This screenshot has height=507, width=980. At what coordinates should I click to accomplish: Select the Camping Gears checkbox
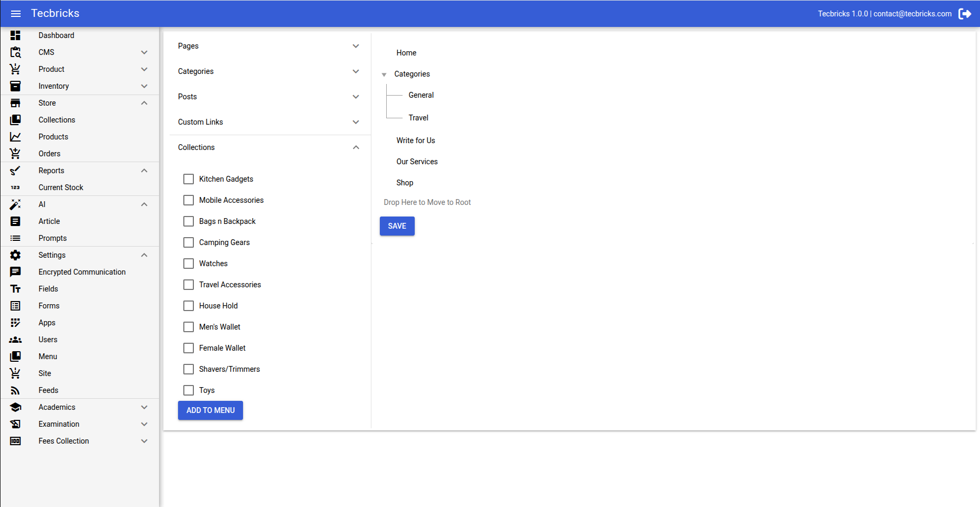[x=189, y=242]
